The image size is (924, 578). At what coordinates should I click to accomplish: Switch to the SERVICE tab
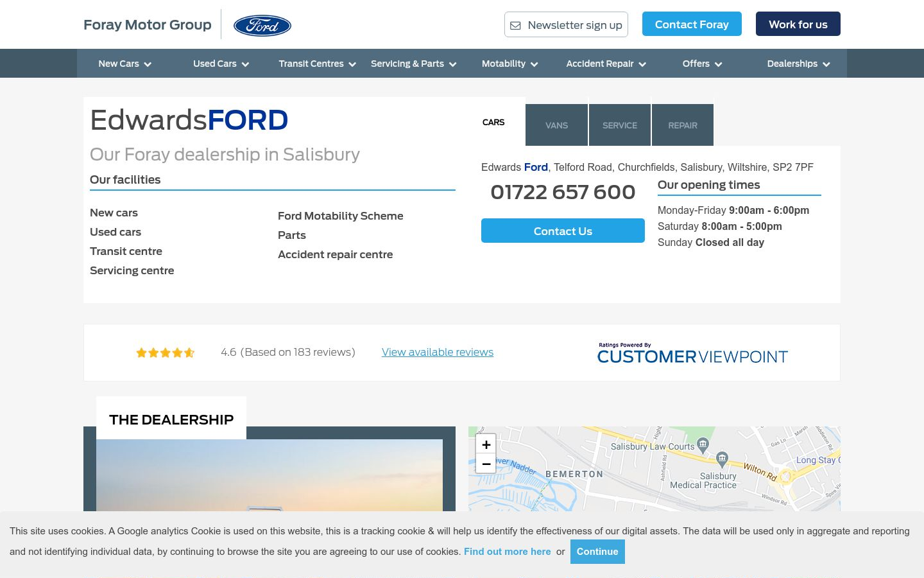[620, 125]
